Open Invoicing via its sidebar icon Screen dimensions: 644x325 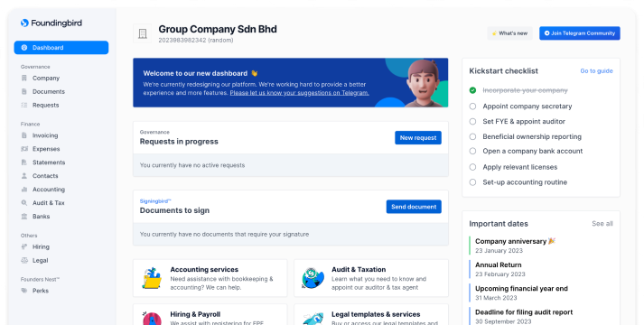pyautogui.click(x=24, y=135)
